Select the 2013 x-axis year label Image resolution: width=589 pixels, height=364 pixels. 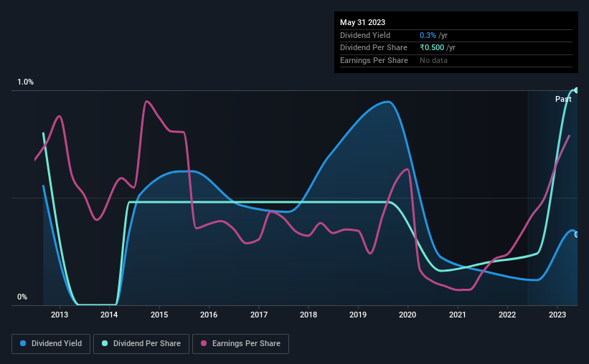point(60,315)
